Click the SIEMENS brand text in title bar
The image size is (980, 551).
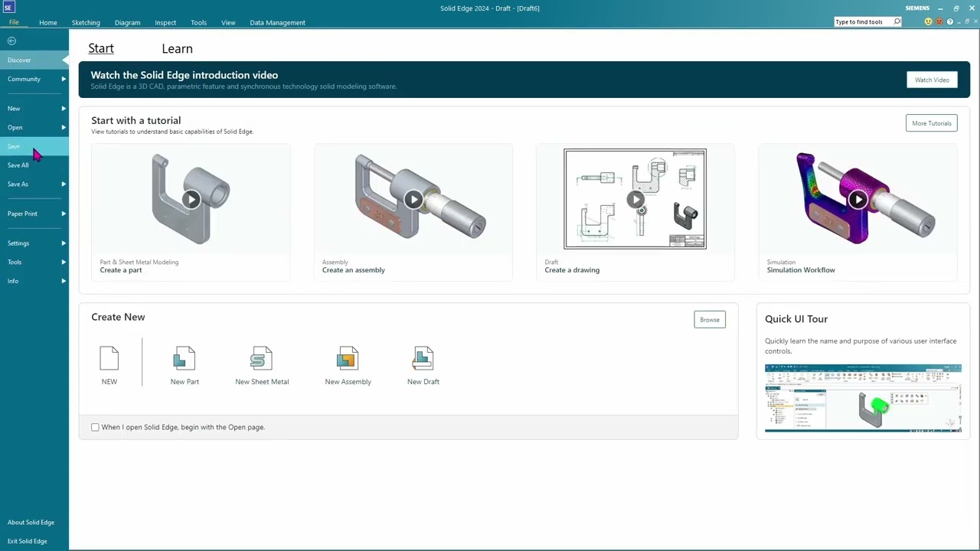tap(917, 8)
